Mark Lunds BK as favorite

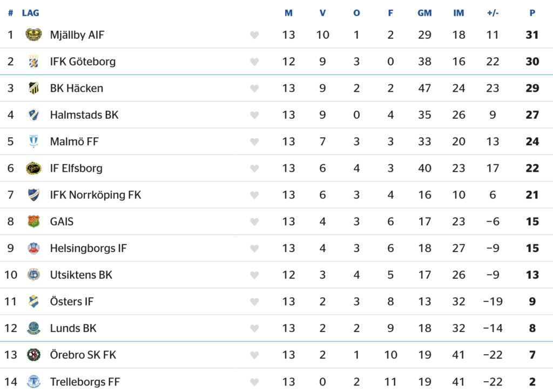tap(254, 328)
